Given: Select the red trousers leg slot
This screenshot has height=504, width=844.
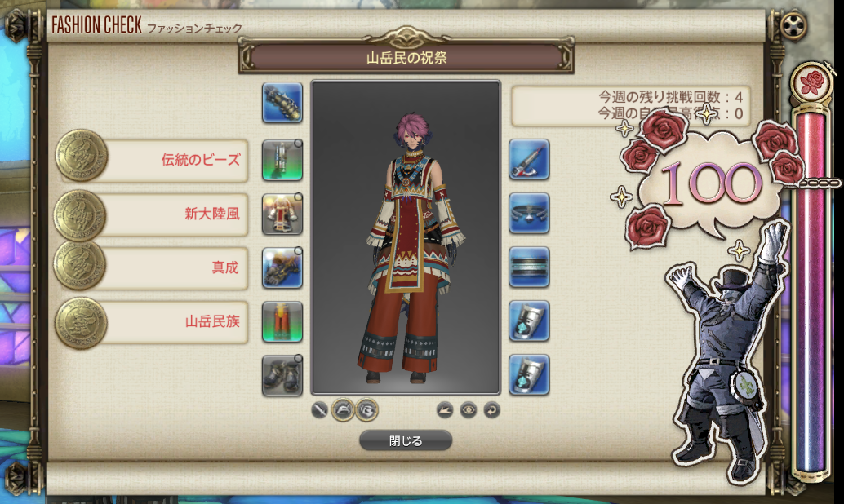Looking at the screenshot, I should [282, 321].
